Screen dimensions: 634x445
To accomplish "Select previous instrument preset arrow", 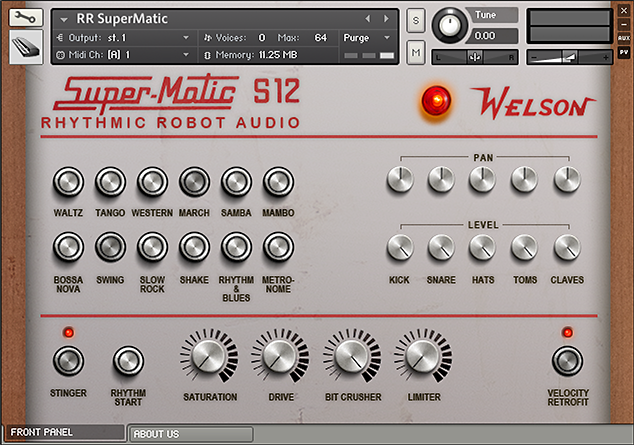I will 368,19.
